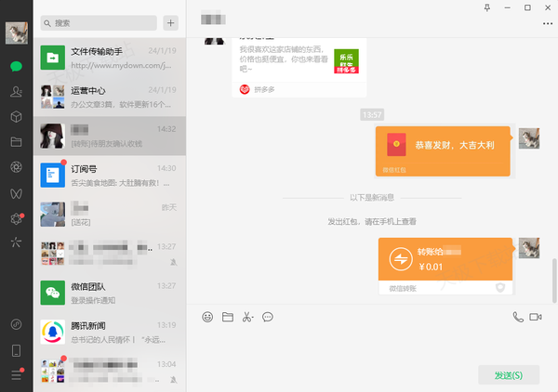Click profile avatar in sidebar
The image size is (558, 392).
pos(17,33)
